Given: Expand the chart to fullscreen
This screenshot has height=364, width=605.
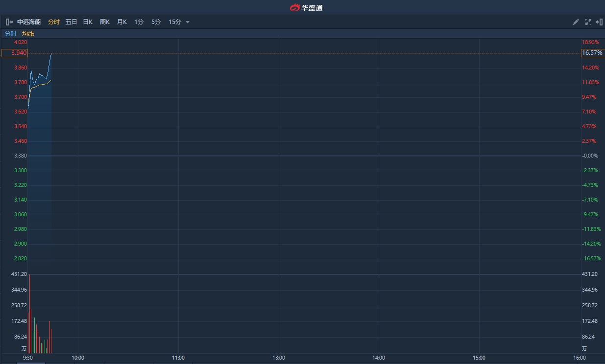Looking at the screenshot, I should pyautogui.click(x=588, y=22).
